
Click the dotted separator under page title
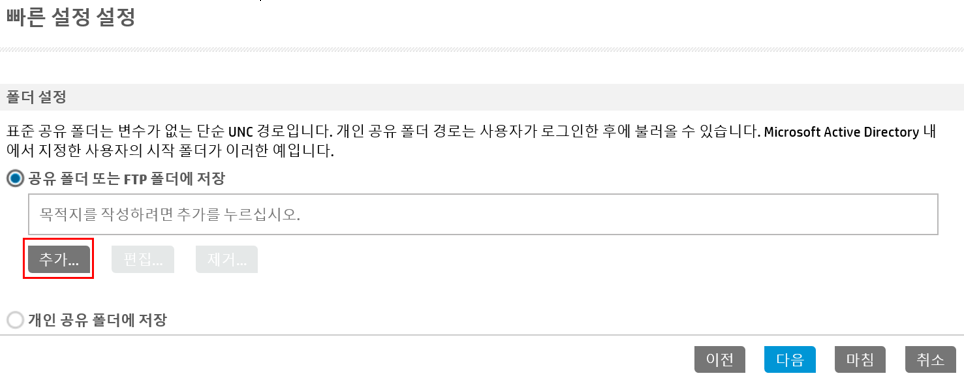(481, 49)
